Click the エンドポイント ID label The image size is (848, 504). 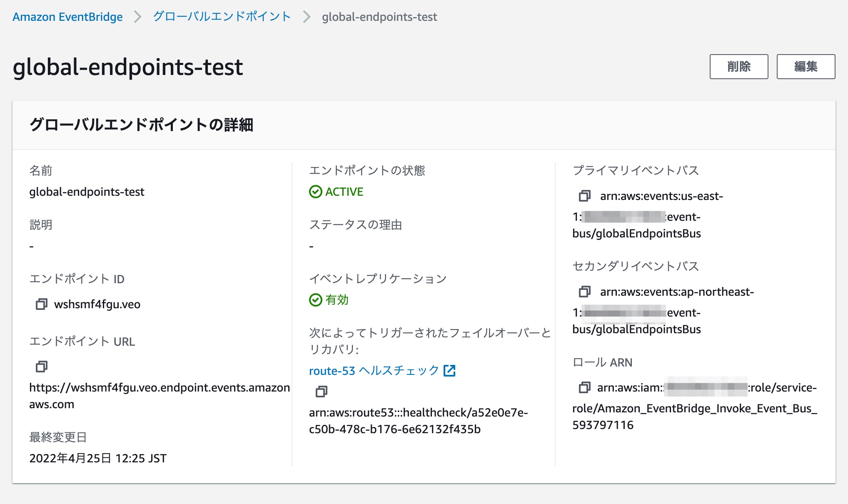(77, 279)
